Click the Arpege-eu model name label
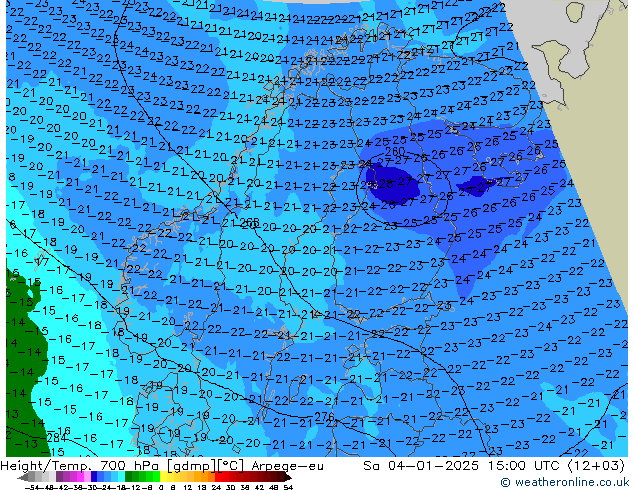This screenshot has width=634, height=490. coord(287,466)
